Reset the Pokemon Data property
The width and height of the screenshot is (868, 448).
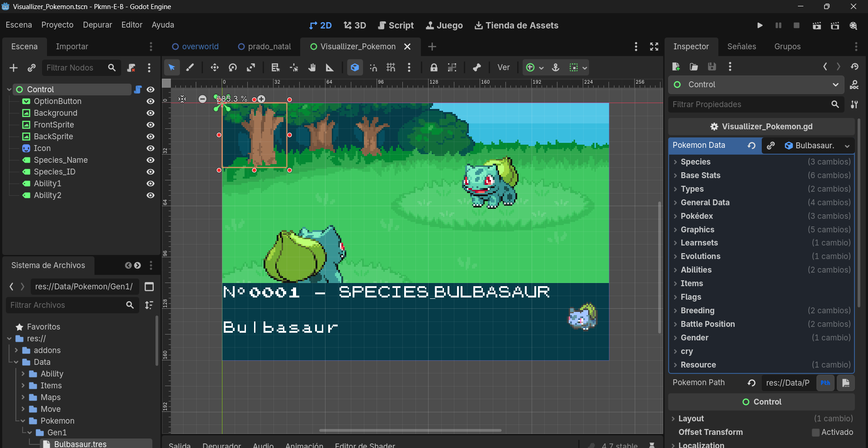[751, 146]
